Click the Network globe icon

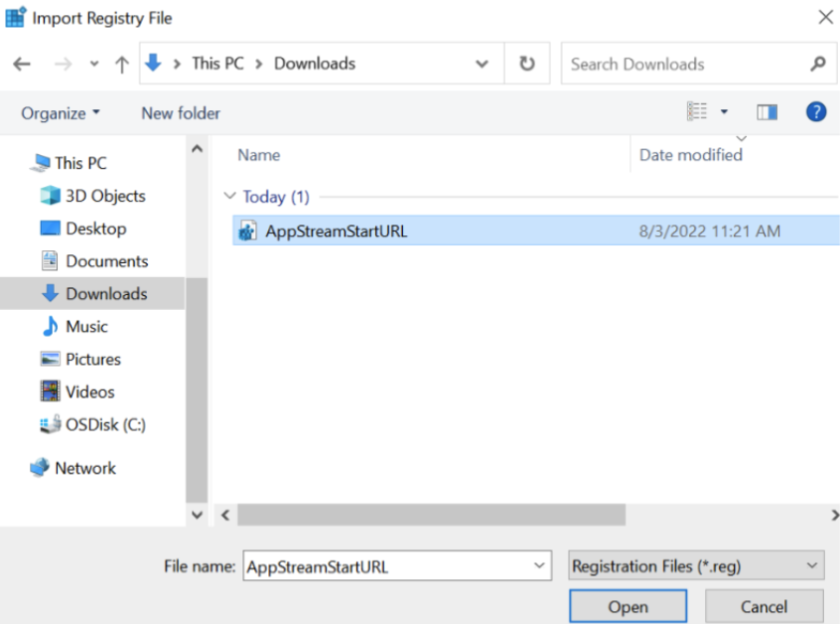[x=40, y=468]
